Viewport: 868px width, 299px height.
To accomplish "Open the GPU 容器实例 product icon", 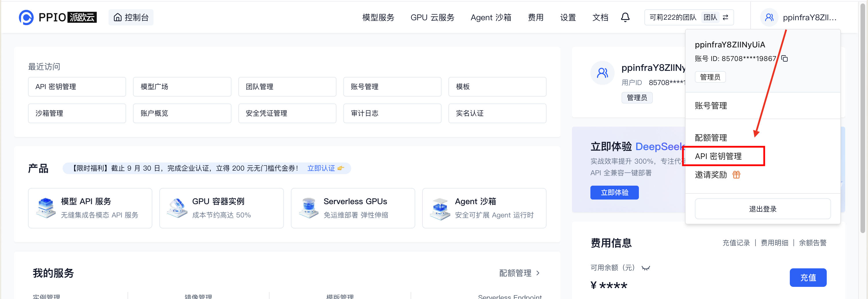I will [x=177, y=208].
